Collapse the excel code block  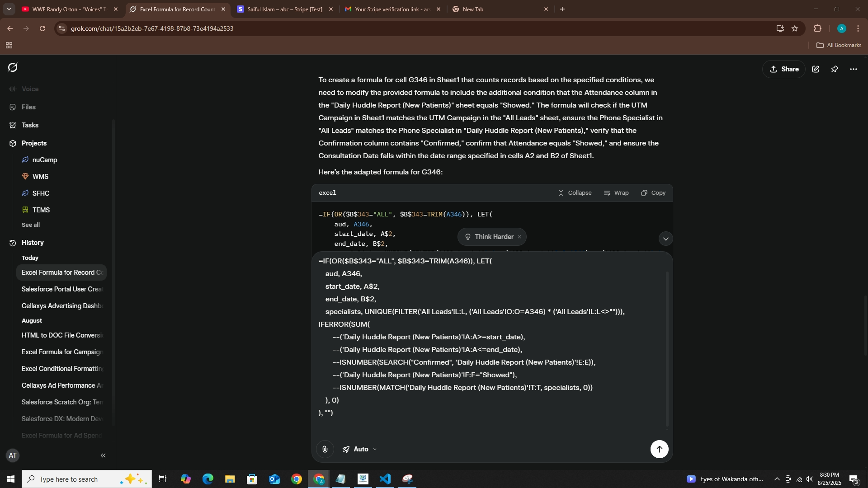tap(575, 193)
